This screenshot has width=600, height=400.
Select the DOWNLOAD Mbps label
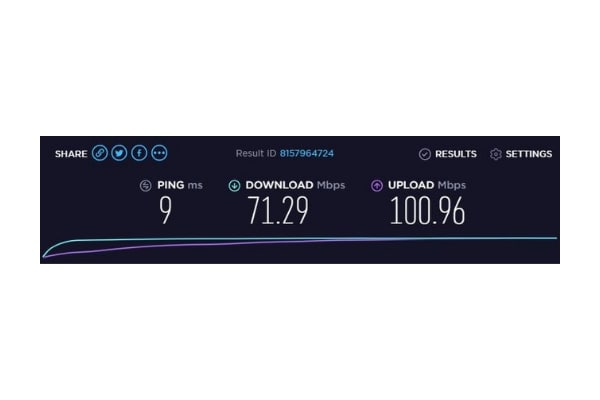[x=295, y=185]
